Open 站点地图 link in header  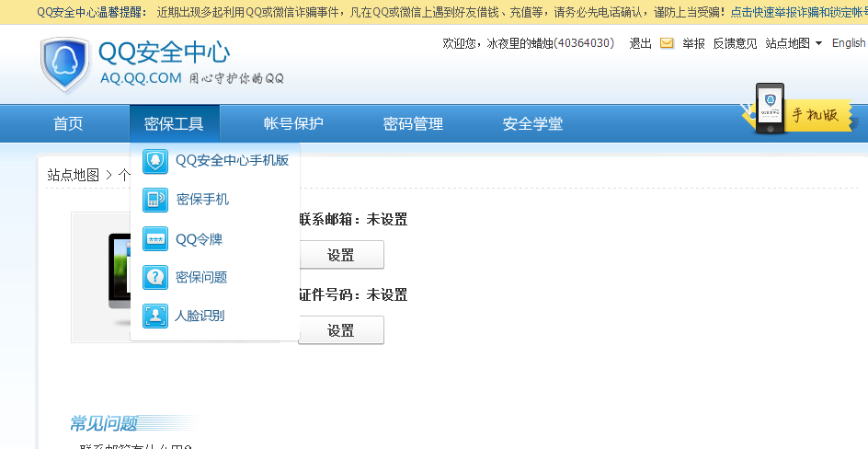[787, 43]
